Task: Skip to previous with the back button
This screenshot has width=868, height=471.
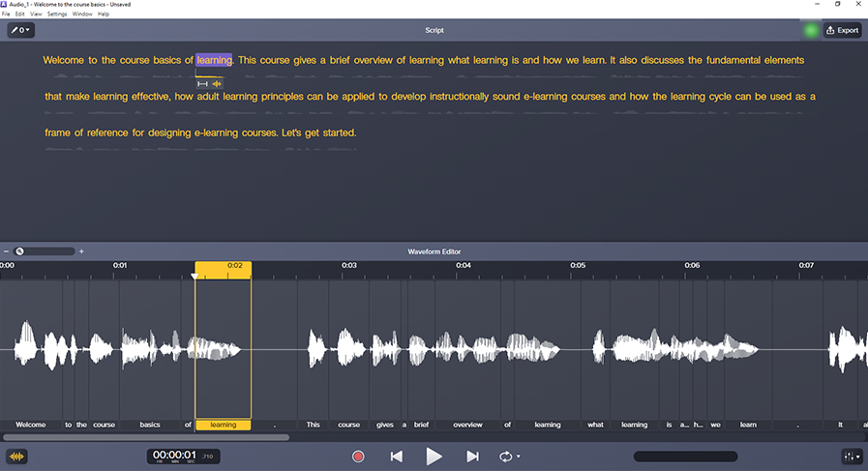Action: pyautogui.click(x=397, y=456)
